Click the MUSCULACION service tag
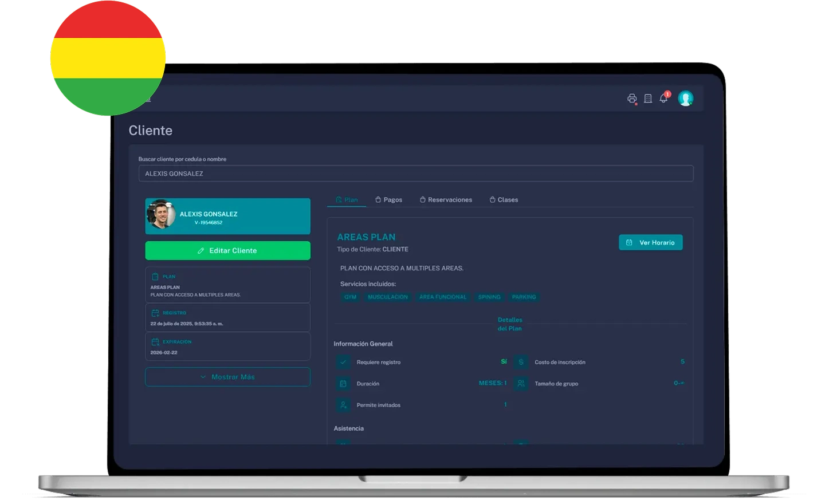825x504 pixels. pyautogui.click(x=388, y=297)
